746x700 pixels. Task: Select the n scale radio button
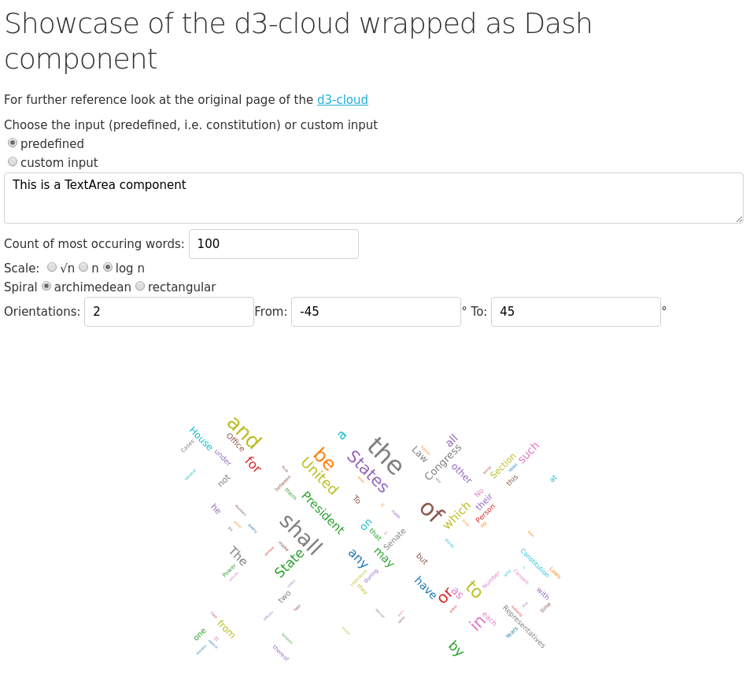(x=83, y=268)
